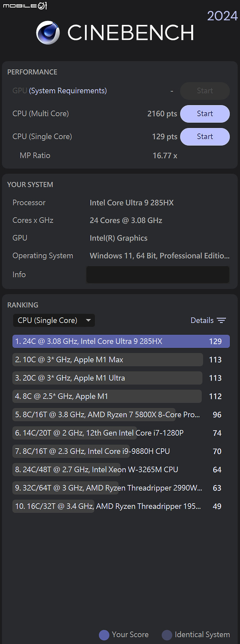Click the disabled GPU Start button

pos(205,91)
